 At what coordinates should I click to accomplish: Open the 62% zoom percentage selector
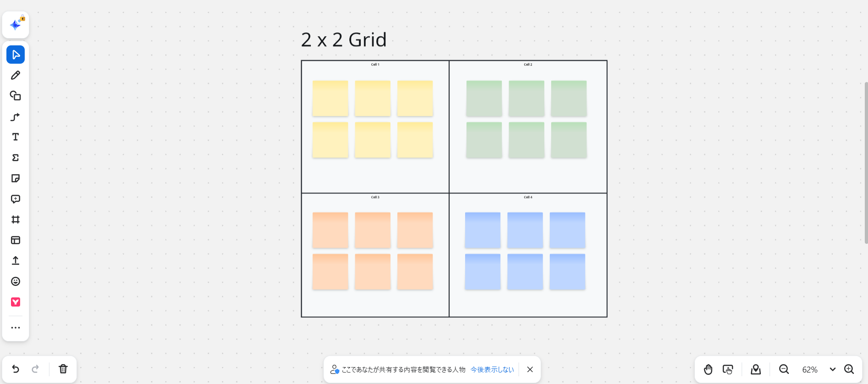coord(810,369)
